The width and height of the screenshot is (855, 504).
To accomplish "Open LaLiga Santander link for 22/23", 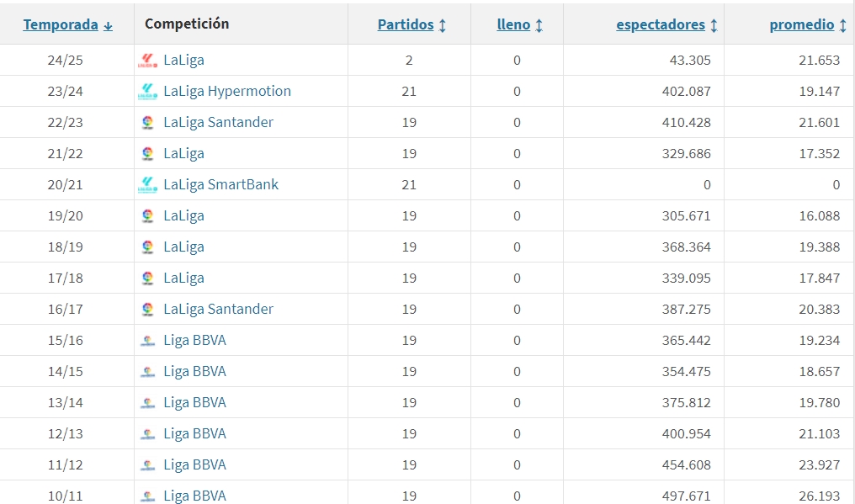I will click(218, 122).
